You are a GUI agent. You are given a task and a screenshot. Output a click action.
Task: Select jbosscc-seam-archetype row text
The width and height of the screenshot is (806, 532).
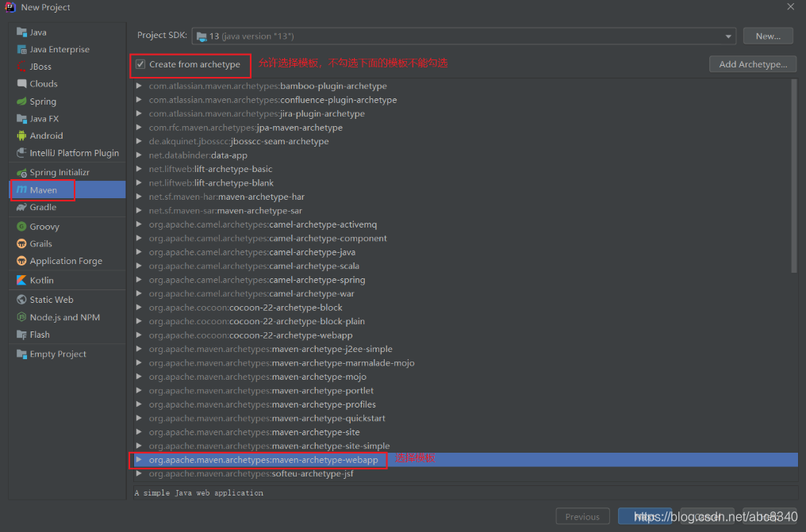(239, 141)
